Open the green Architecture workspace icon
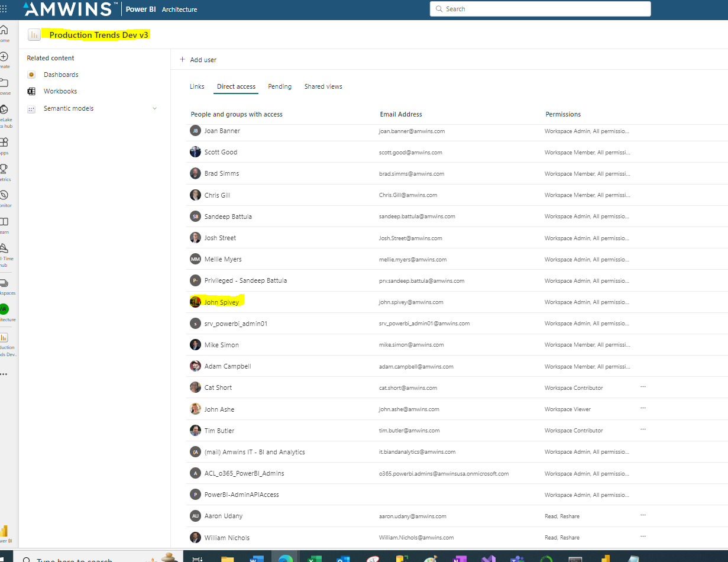Screen dimensions: 728x562 tap(4, 309)
